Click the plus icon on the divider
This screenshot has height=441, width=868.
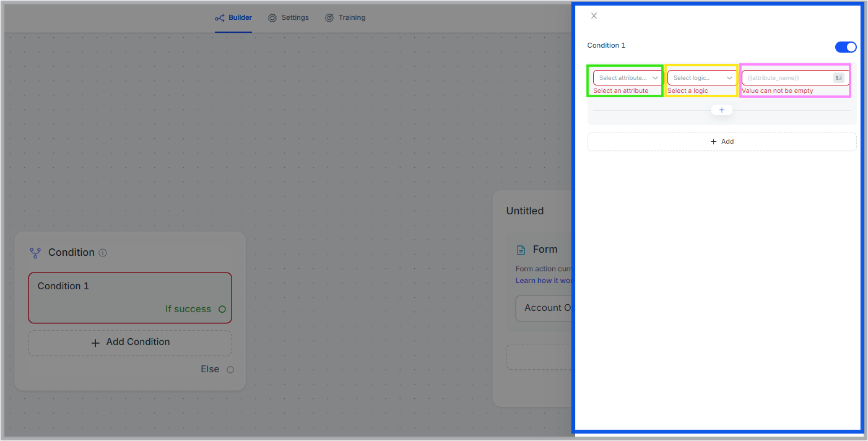coord(722,110)
